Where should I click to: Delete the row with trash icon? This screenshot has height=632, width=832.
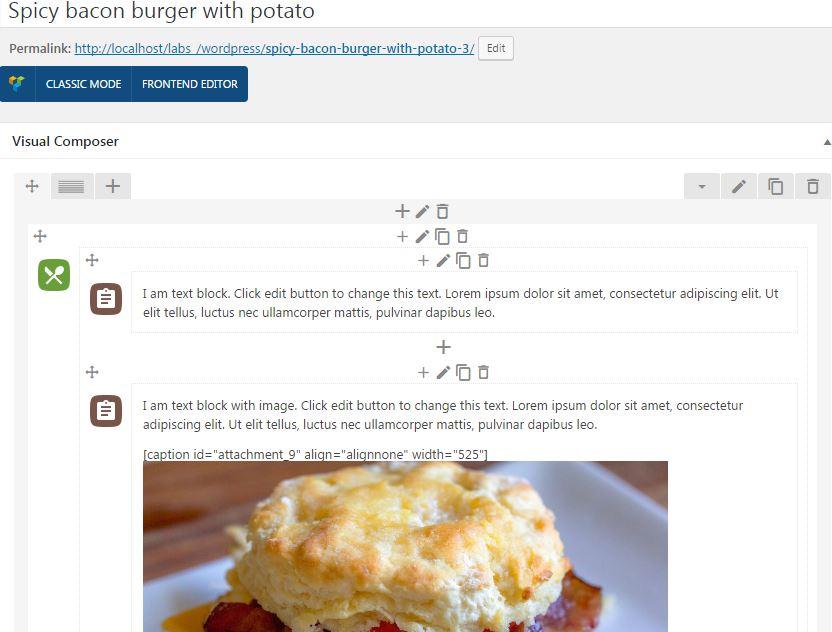point(813,186)
